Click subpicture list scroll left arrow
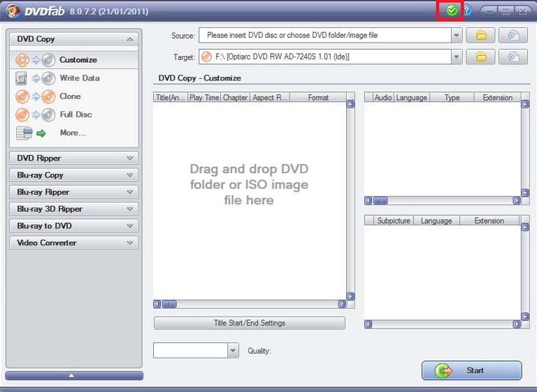The width and height of the screenshot is (537, 392). (x=368, y=324)
